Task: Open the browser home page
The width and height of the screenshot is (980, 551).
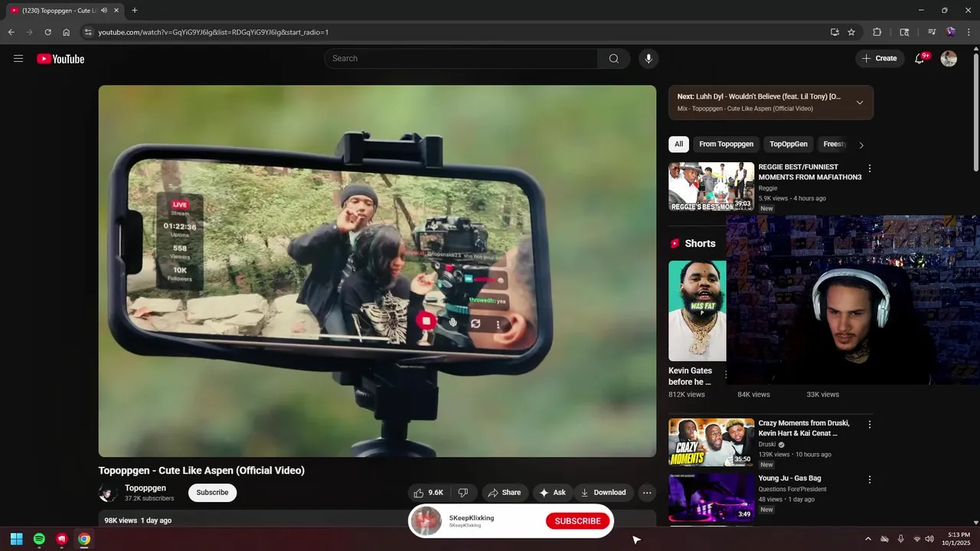Action: 67,32
